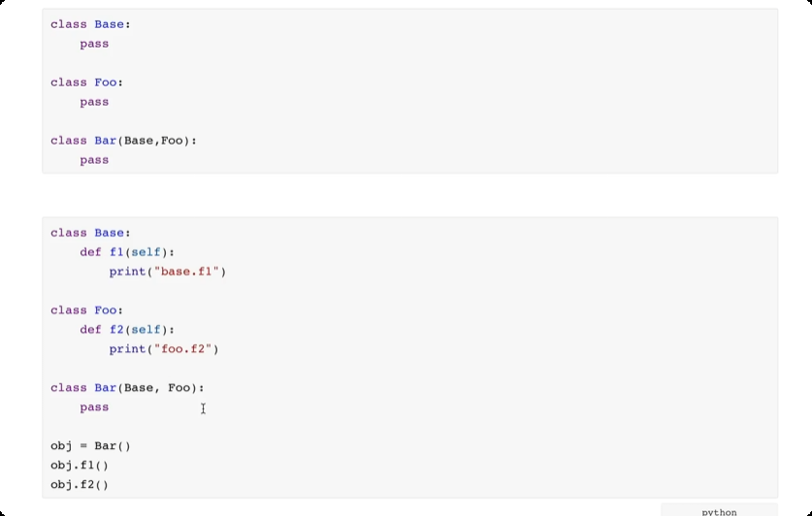The height and width of the screenshot is (516, 812).
Task: Select 'def f2(self):' method definition
Action: pos(127,330)
